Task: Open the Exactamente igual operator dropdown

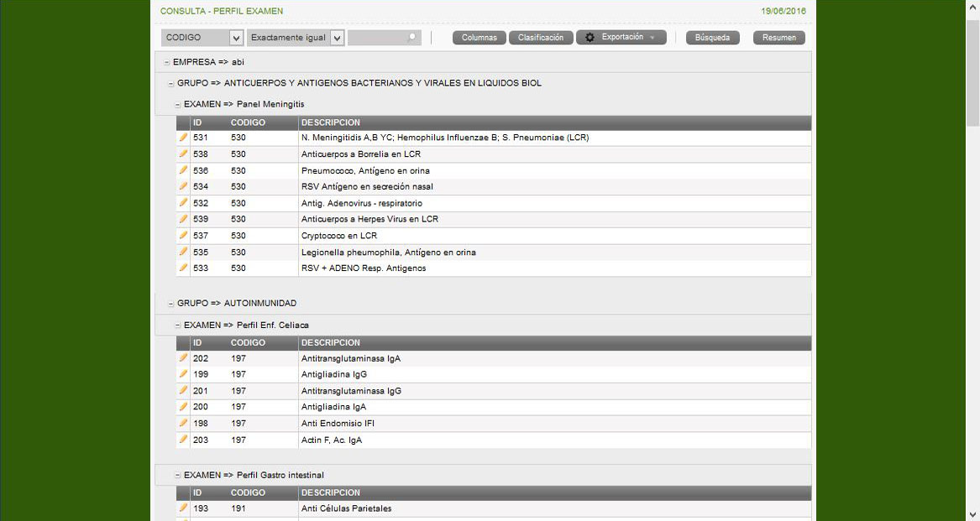Action: (337, 38)
